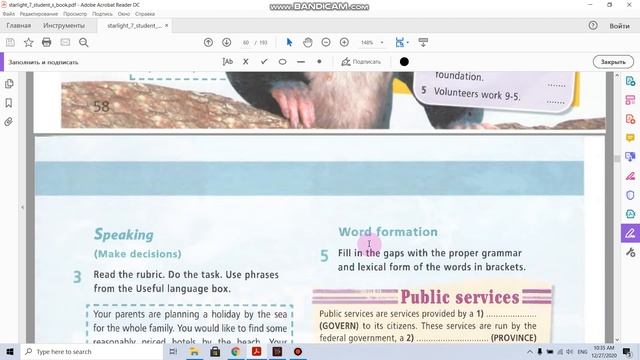Screen dimensions: 640x360
Task: Switch to the Главная tab
Action: click(19, 26)
